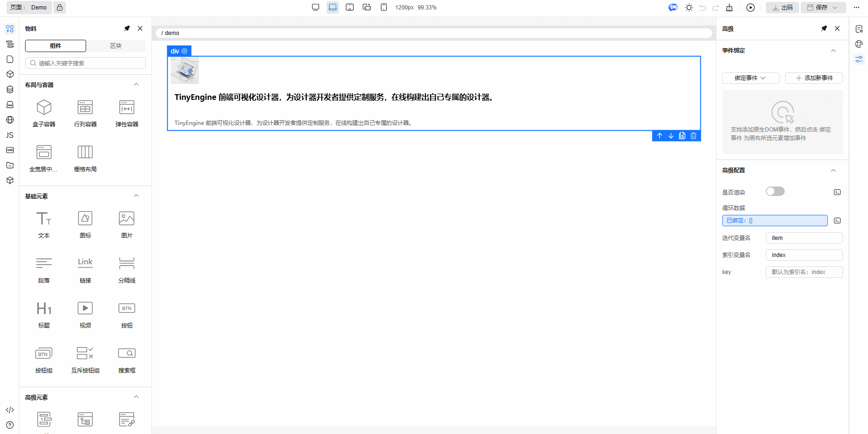
Task: Move selected div up with arrow icon
Action: (659, 136)
